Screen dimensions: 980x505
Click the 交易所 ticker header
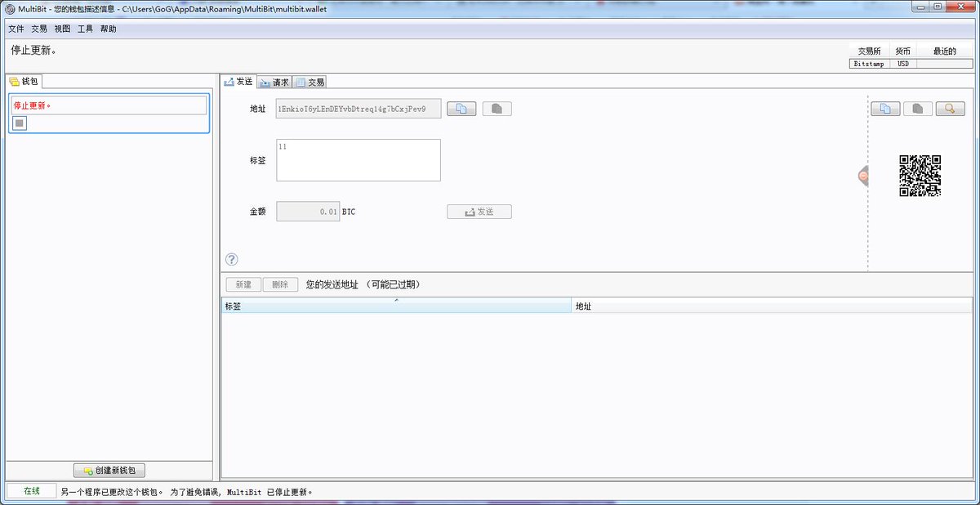coord(869,51)
